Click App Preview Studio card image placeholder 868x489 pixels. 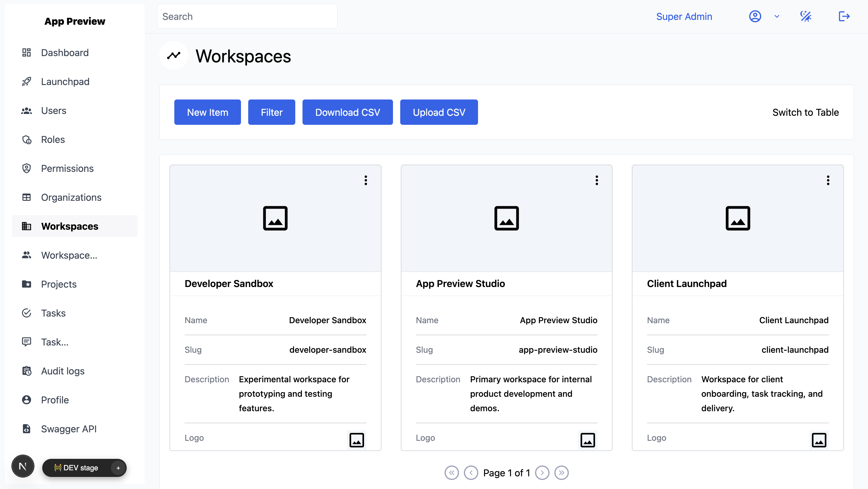tap(506, 218)
